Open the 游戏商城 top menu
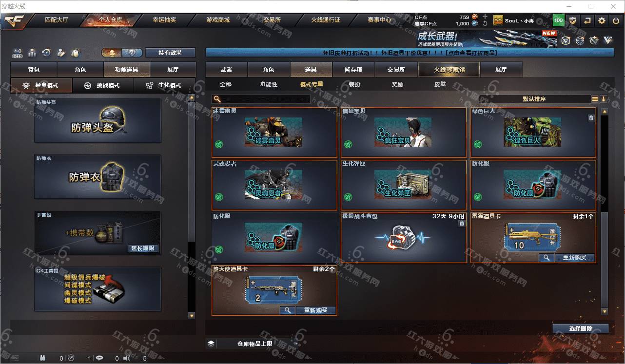Image resolution: width=625 pixels, height=364 pixels. (x=217, y=20)
